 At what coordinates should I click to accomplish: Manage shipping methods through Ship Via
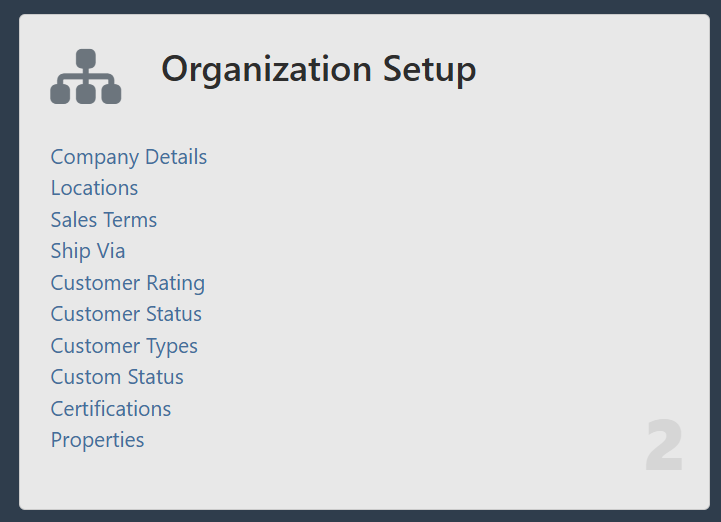click(x=88, y=251)
